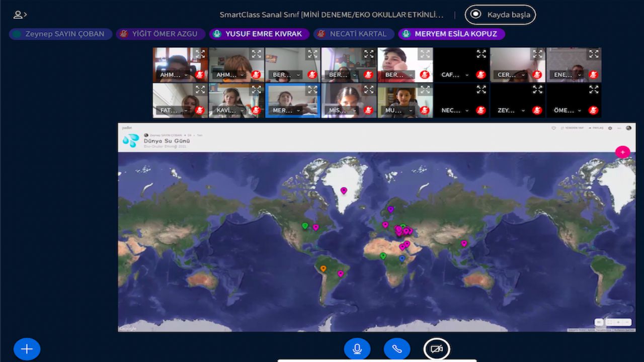
Task: Open the blue plus menu button
Action: click(27, 349)
